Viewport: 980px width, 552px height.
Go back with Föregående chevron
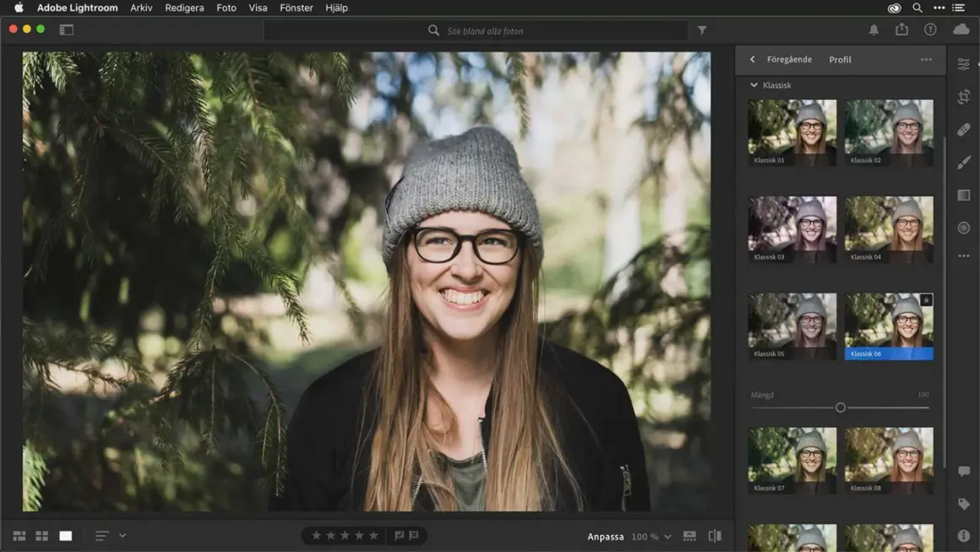(x=753, y=59)
